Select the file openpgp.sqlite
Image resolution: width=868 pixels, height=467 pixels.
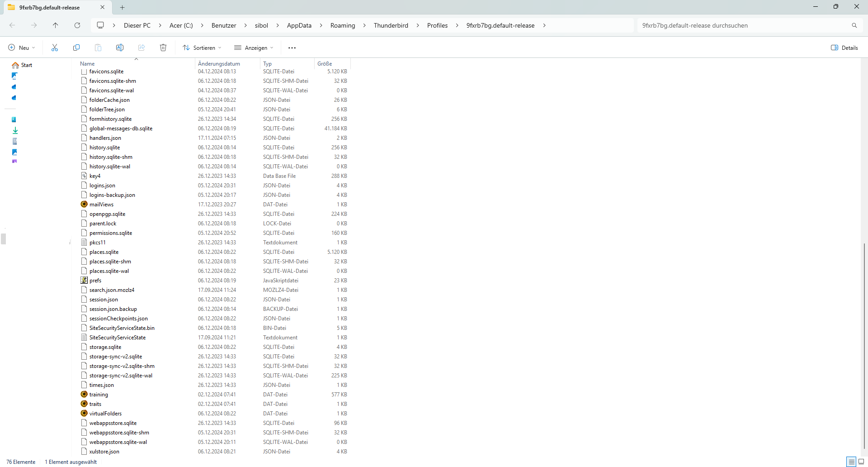tap(107, 214)
